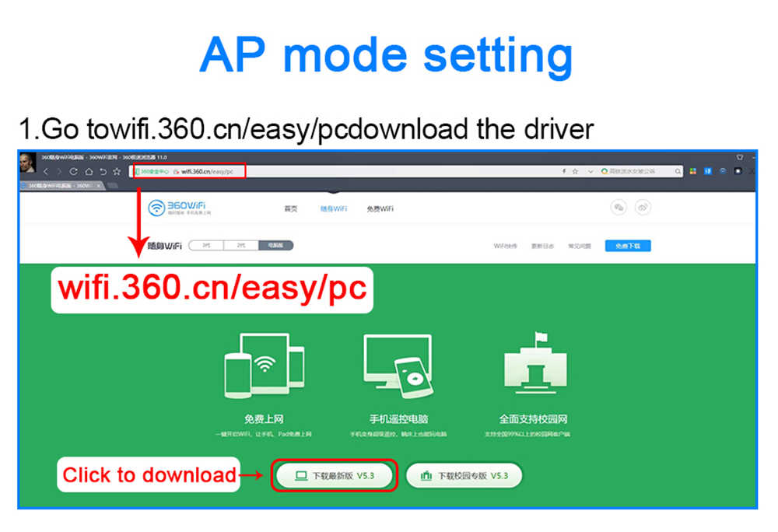Reload the page with the refresh icon

click(x=73, y=172)
